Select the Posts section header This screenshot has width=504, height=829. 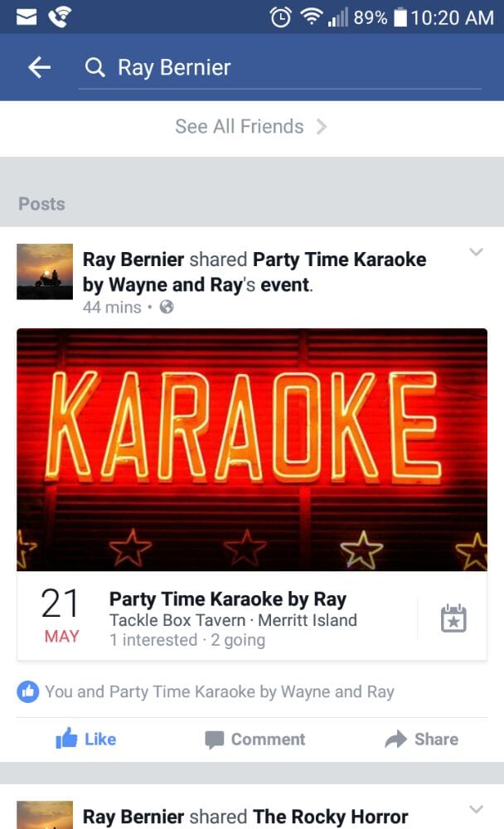(x=41, y=204)
